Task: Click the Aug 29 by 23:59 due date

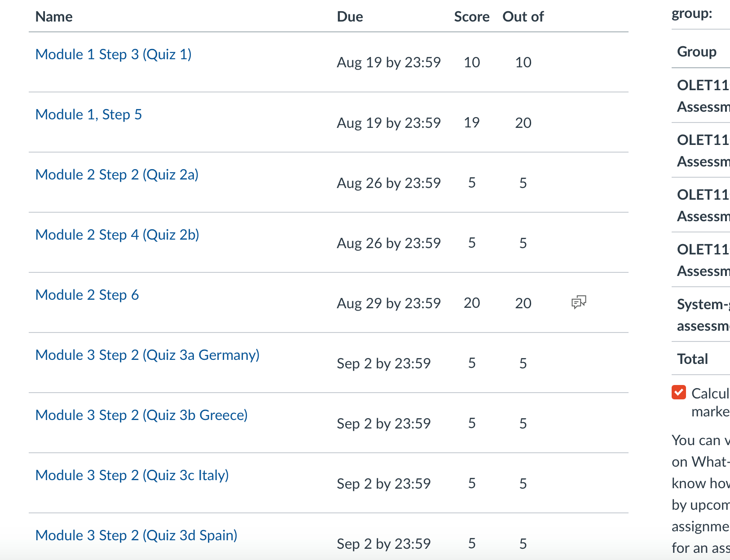Action: (389, 303)
